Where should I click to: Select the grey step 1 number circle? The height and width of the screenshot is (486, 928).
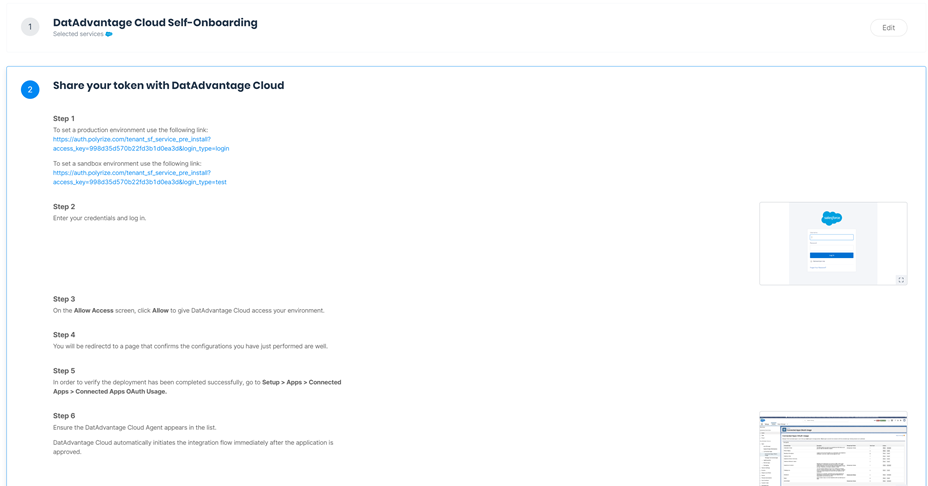point(30,27)
